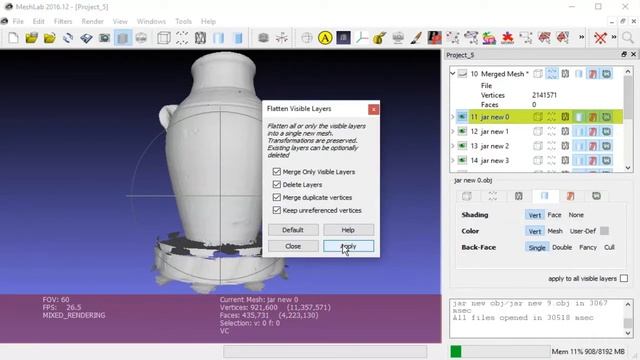Close the Flatten Visible Layers dialog with X

tap(373, 109)
